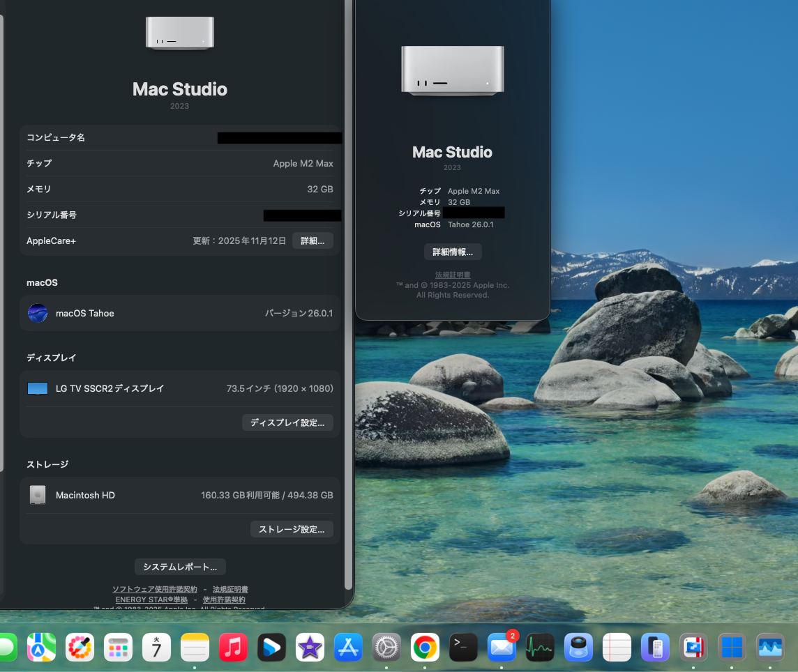
Task: Open Calendar icon showing 7
Action: (x=156, y=648)
